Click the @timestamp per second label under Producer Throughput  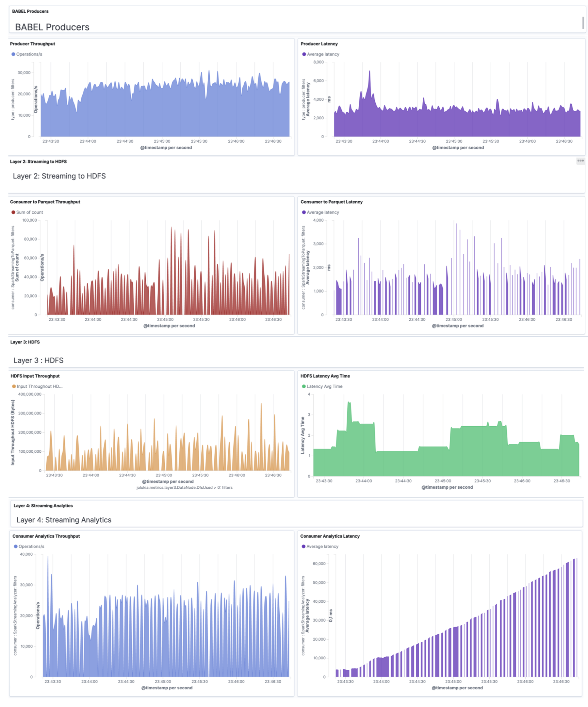(166, 147)
